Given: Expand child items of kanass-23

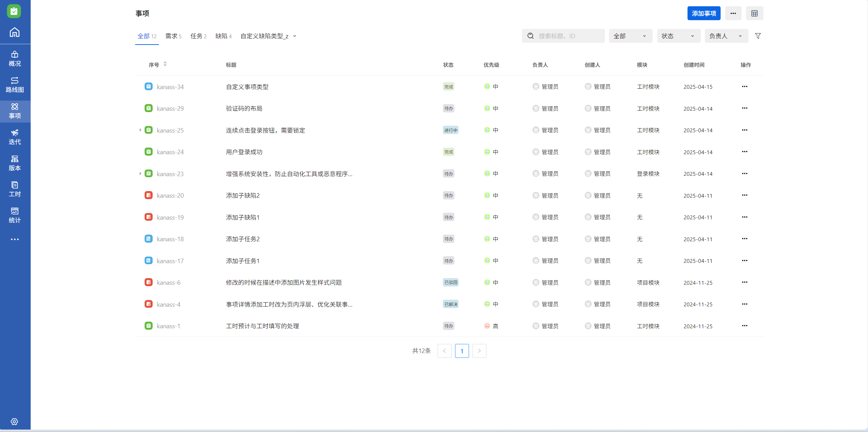Looking at the screenshot, I should click(140, 174).
